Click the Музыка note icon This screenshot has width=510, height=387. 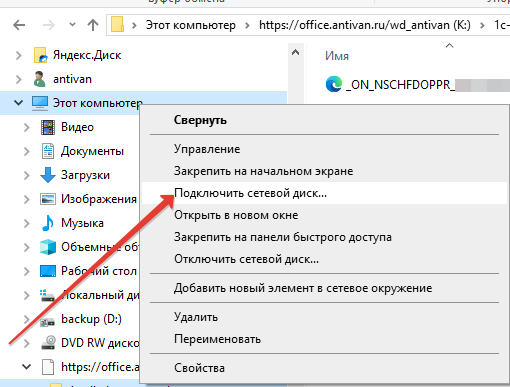tap(48, 223)
